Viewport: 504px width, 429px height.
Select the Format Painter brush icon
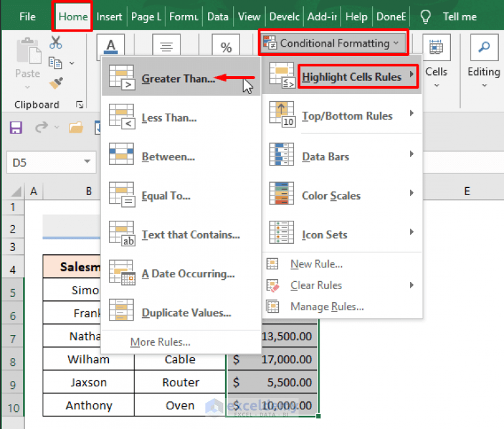point(56,83)
